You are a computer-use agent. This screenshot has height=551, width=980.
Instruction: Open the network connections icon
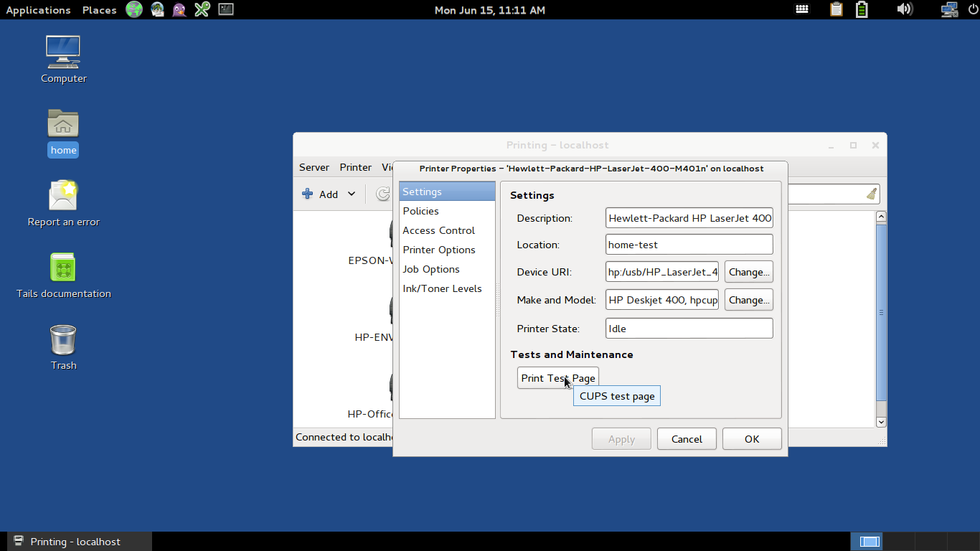(x=949, y=9)
